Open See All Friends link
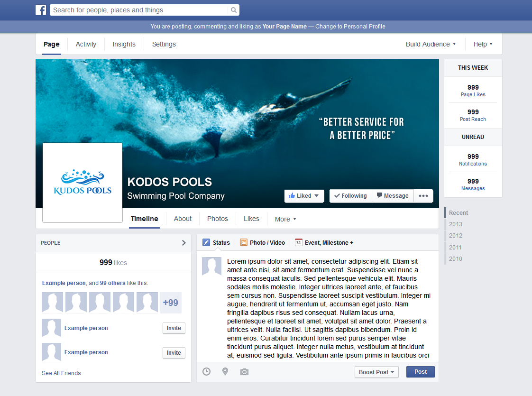532x396 pixels. coord(61,373)
